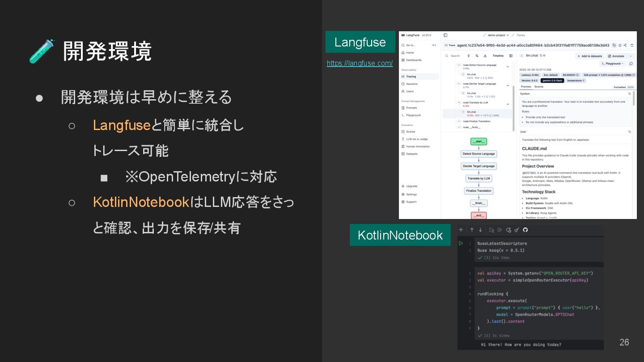644x362 pixels.
Task: Share the trace via share icon
Action: 625,45
